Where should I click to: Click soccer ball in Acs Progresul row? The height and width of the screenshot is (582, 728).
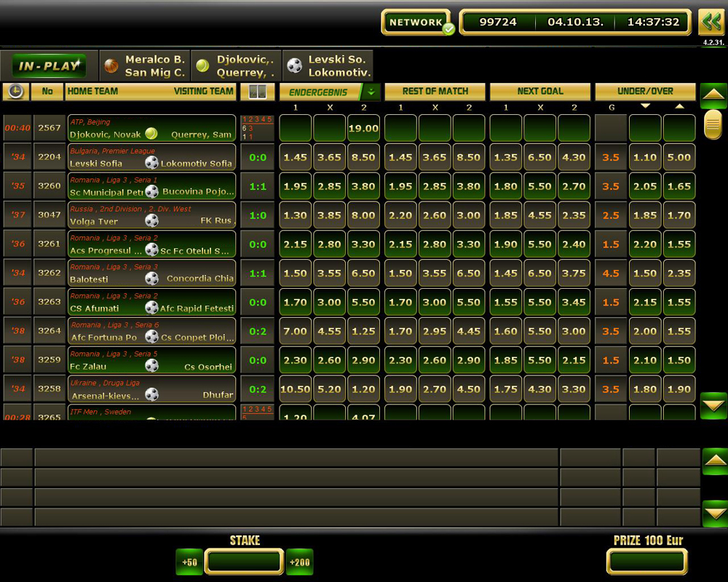click(151, 250)
